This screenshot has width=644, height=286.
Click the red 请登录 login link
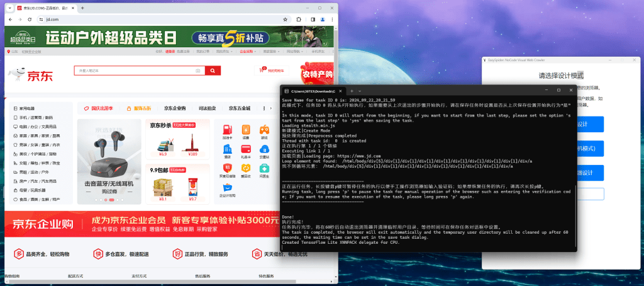(170, 52)
